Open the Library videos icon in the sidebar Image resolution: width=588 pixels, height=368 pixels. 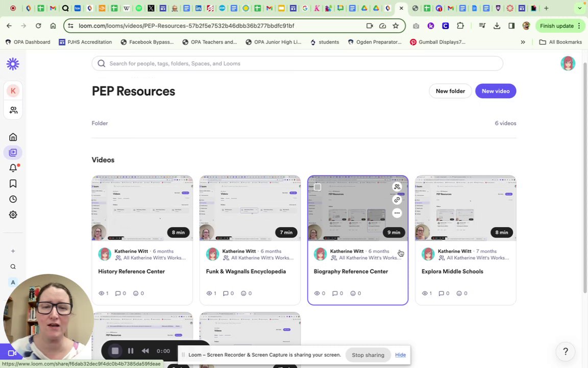[13, 152]
